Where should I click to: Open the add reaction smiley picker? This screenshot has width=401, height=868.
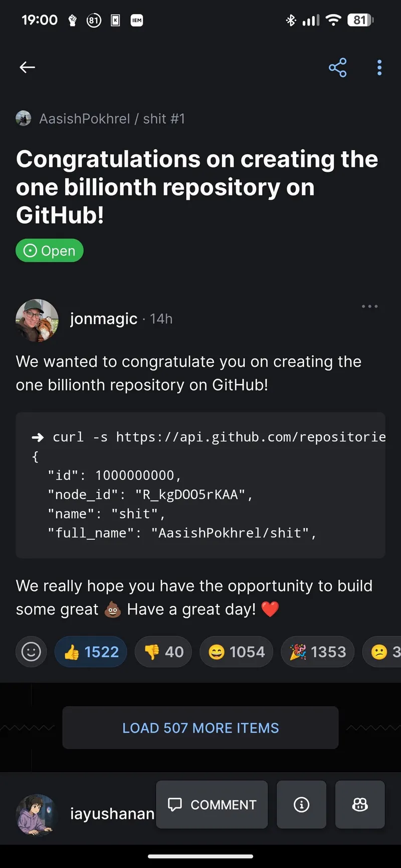click(31, 652)
